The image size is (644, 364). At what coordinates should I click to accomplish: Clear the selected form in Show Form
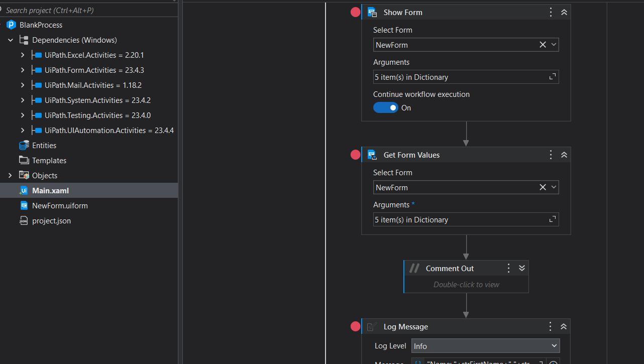click(543, 45)
